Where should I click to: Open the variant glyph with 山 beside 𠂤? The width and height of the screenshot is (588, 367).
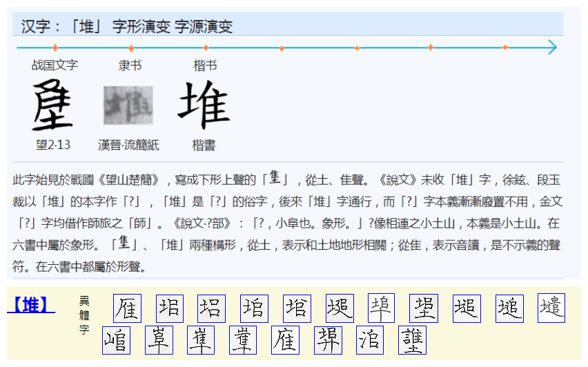(116, 340)
